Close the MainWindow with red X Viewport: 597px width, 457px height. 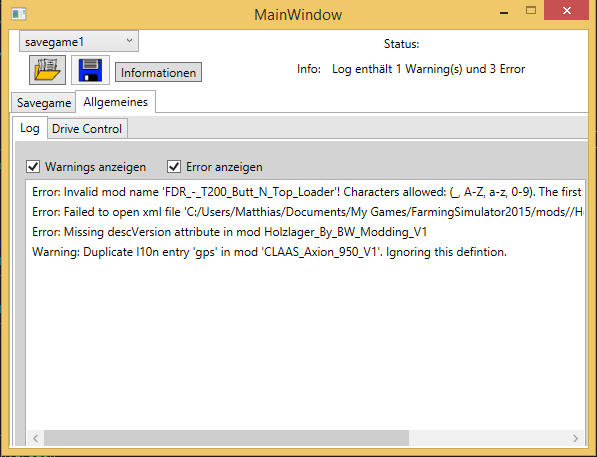tap(567, 10)
